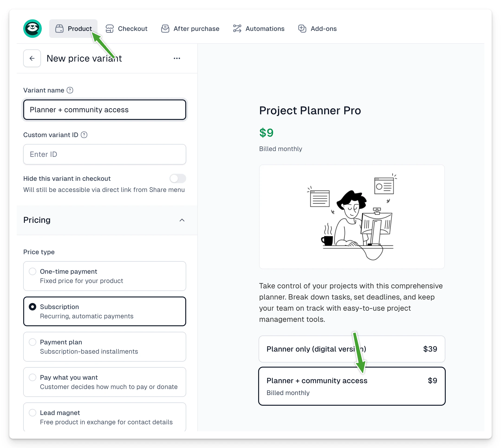Switch to the Product tab
Viewport: 501px width, 448px height.
[x=73, y=29]
